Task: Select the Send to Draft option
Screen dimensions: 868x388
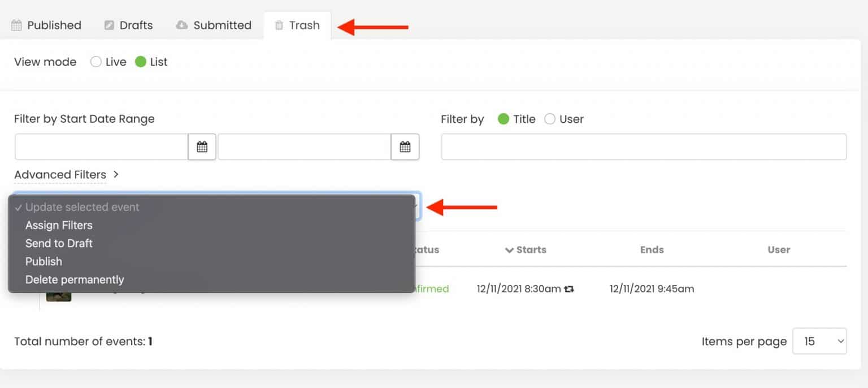Action: click(59, 243)
